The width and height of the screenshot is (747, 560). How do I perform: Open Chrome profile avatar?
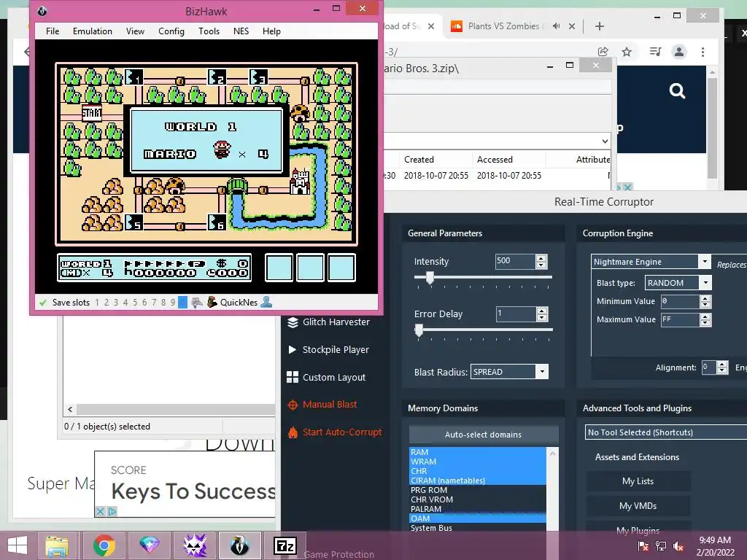[x=679, y=52]
